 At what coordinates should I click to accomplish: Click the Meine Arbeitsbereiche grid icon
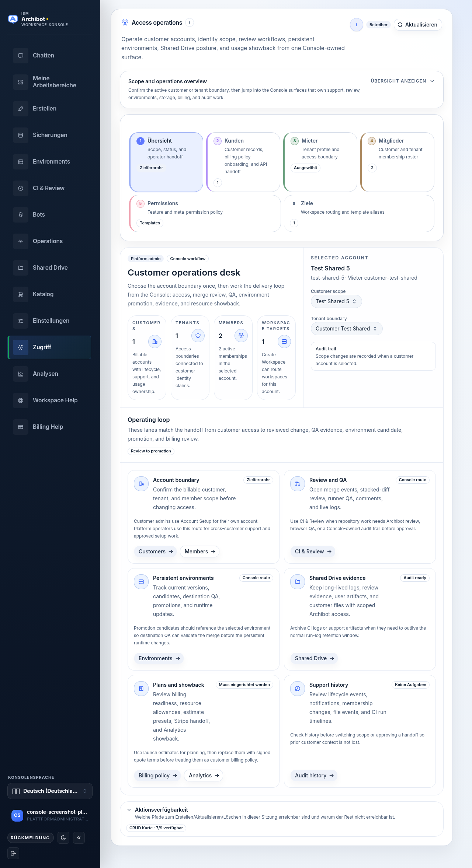coord(21,82)
